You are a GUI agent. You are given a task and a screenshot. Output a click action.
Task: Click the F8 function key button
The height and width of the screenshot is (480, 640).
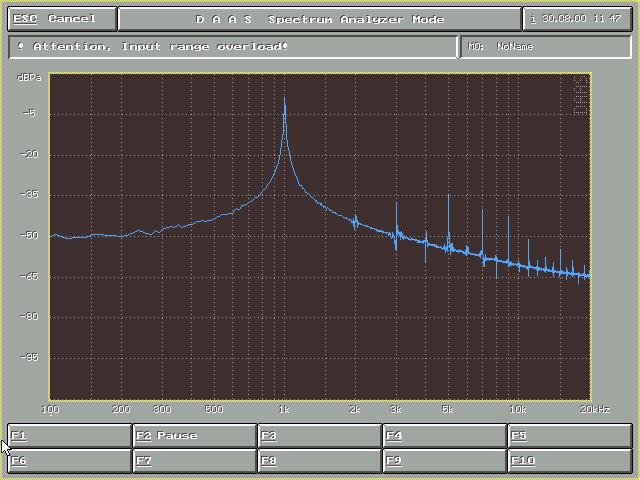click(319, 461)
